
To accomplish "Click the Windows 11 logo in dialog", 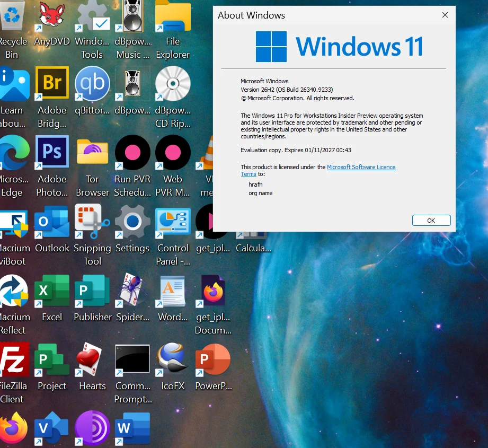I will tap(339, 47).
